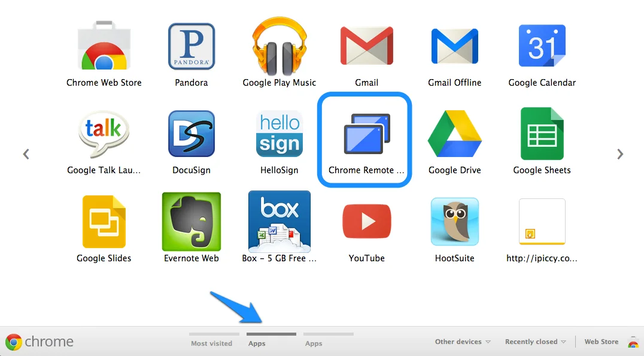Switch to the second (inactive) Apps tab

click(x=328, y=340)
